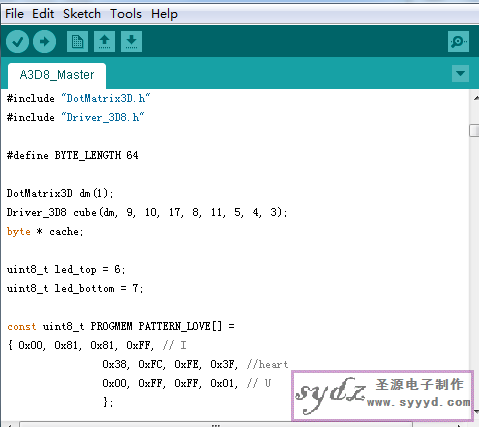Click the "// I" comment
Image resolution: width=479 pixels, height=427 pixels.
pyautogui.click(x=175, y=345)
